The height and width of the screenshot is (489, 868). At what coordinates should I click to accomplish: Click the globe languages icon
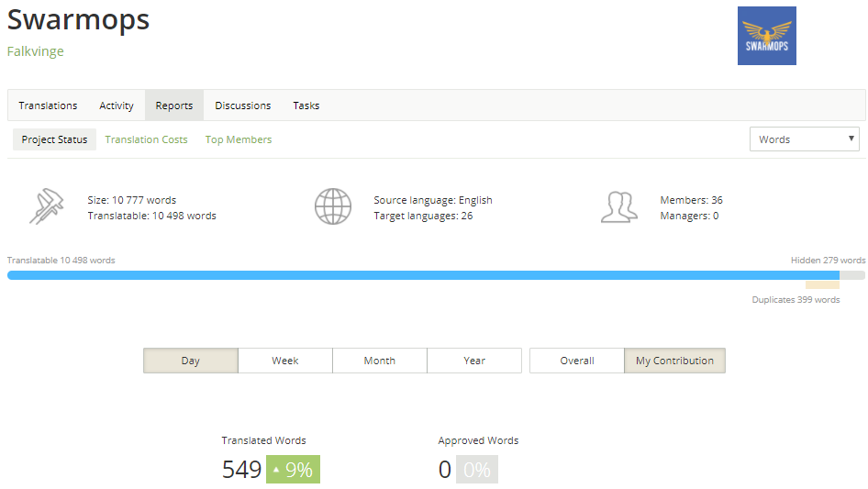[x=333, y=206]
